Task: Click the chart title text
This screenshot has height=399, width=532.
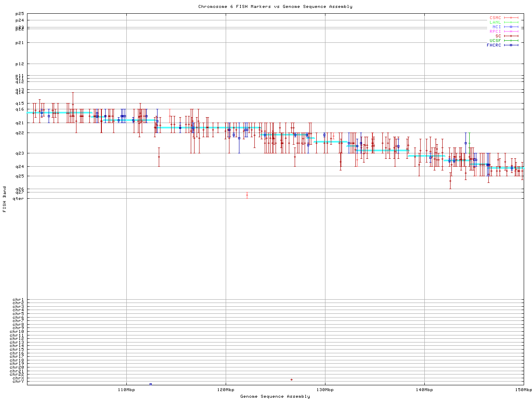Action: click(275, 7)
